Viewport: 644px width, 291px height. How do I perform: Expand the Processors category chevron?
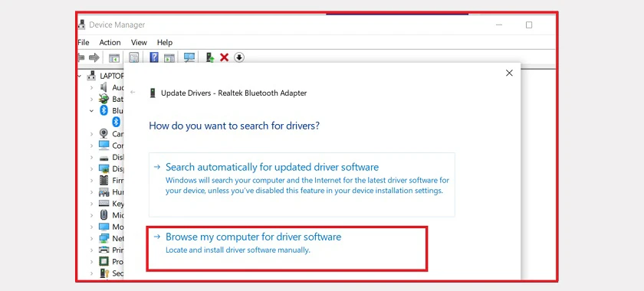coord(91,261)
